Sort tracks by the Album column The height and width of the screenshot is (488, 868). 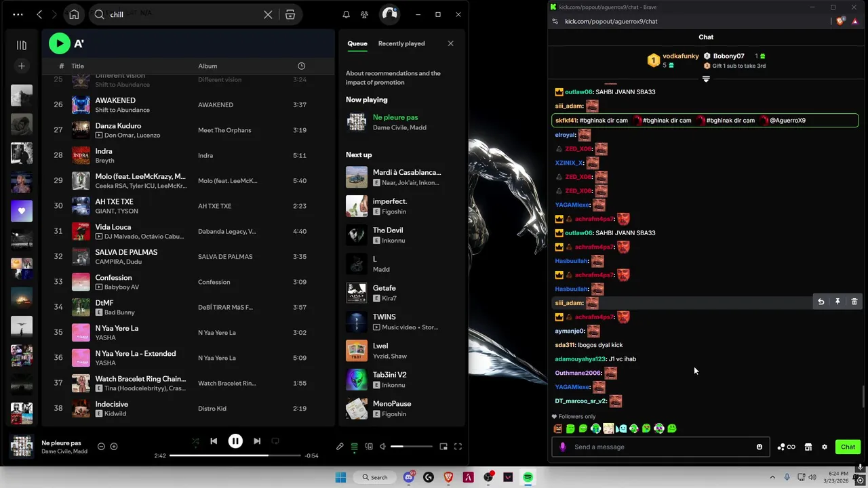point(208,66)
